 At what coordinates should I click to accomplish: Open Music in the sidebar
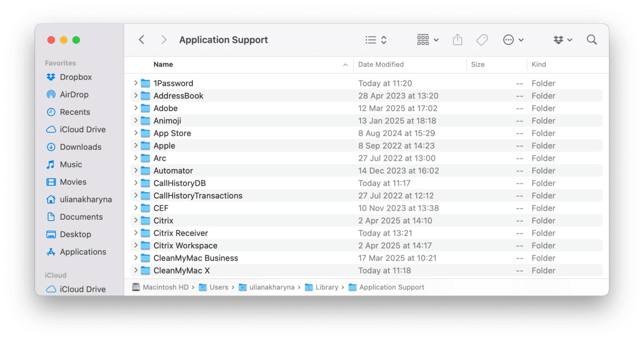[x=64, y=165]
